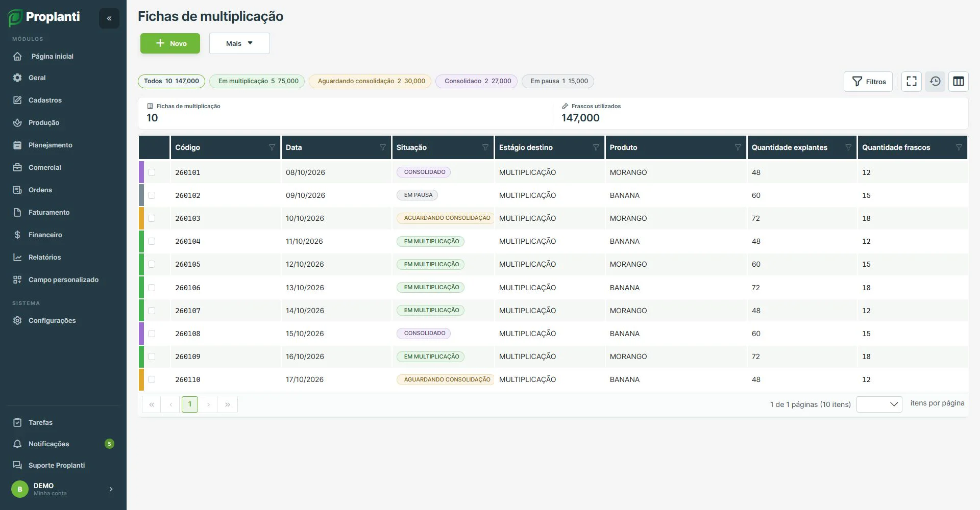Go to last page arrow
Image resolution: width=980 pixels, height=510 pixels.
coord(228,404)
